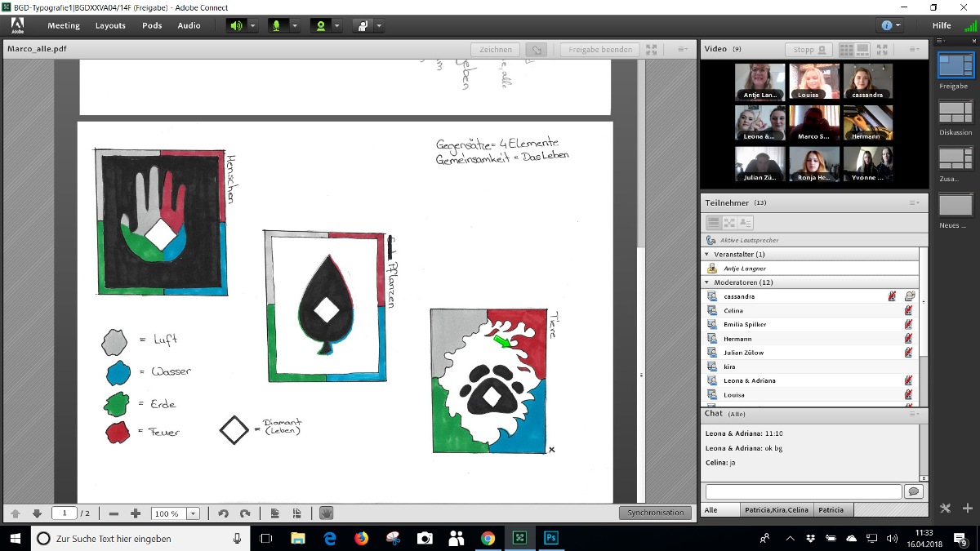Image resolution: width=980 pixels, height=551 pixels.
Task: Select the hand pan tool
Action: coord(326,513)
